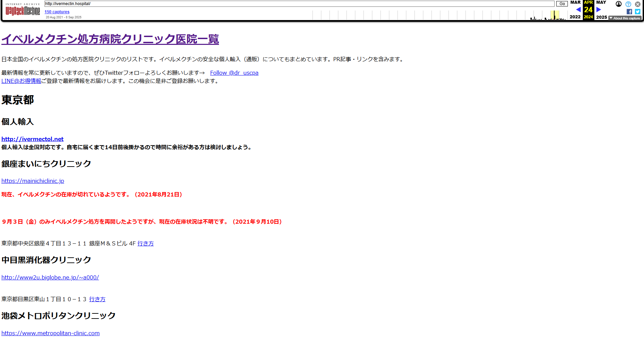This screenshot has width=644, height=343.
Task: Open the Follow @dr_uscpa Twitter link
Action: coord(234,73)
